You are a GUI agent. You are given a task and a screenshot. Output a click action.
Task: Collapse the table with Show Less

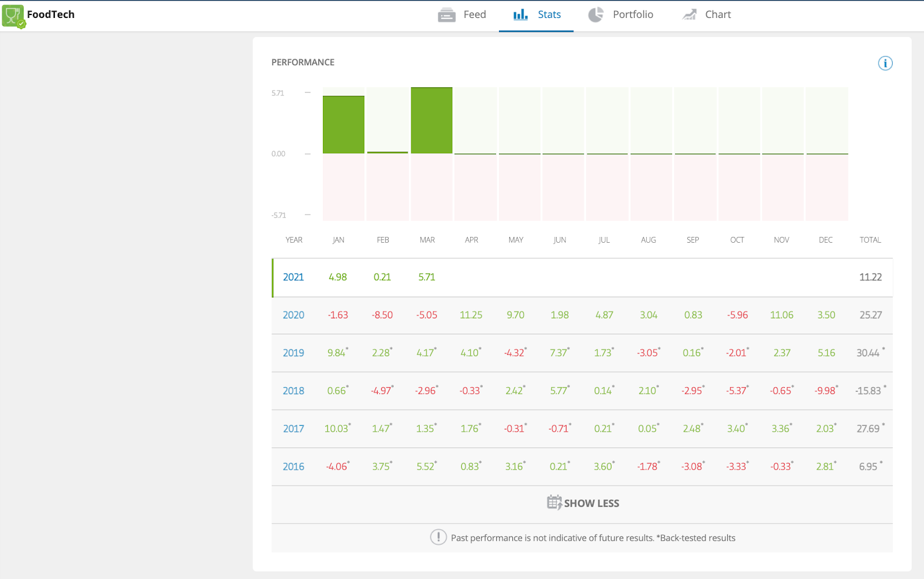[583, 503]
